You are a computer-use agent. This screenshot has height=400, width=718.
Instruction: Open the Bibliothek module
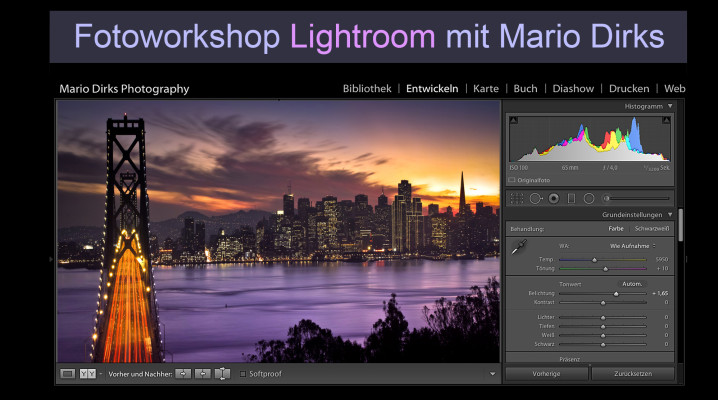point(367,89)
